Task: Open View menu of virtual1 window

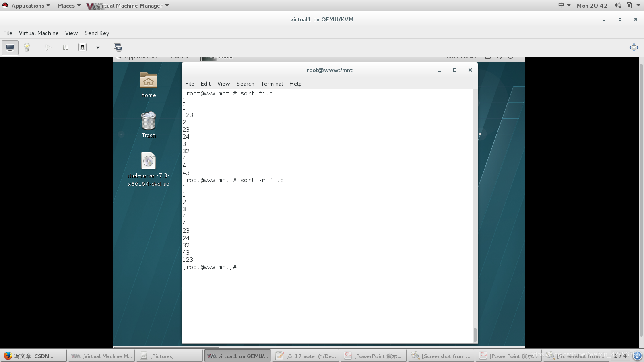Action: click(x=71, y=33)
